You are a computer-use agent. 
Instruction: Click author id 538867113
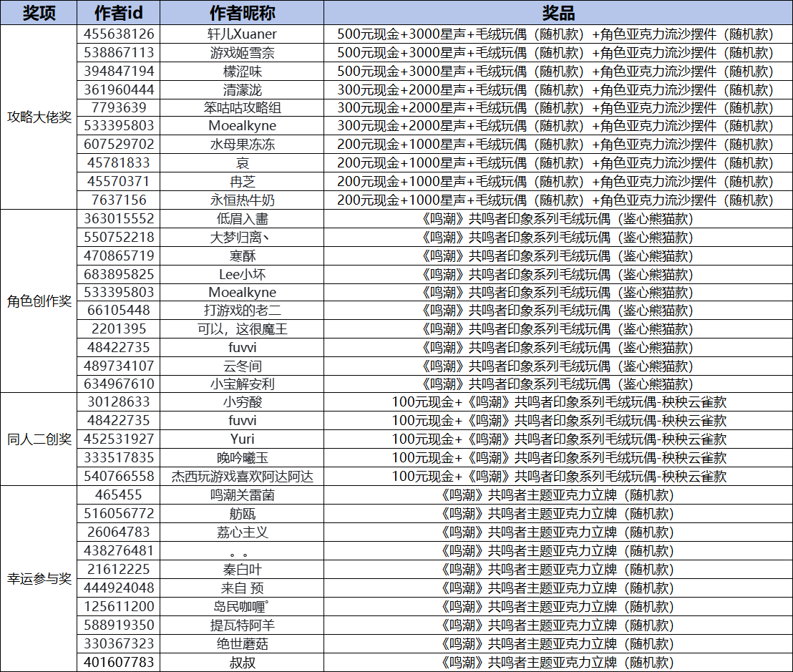pyautogui.click(x=119, y=52)
